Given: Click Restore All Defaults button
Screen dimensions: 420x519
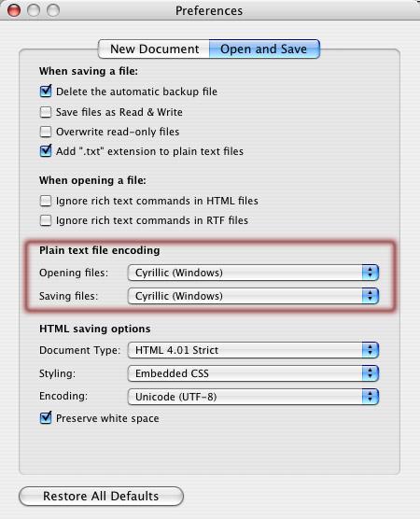Looking at the screenshot, I should [x=102, y=497].
